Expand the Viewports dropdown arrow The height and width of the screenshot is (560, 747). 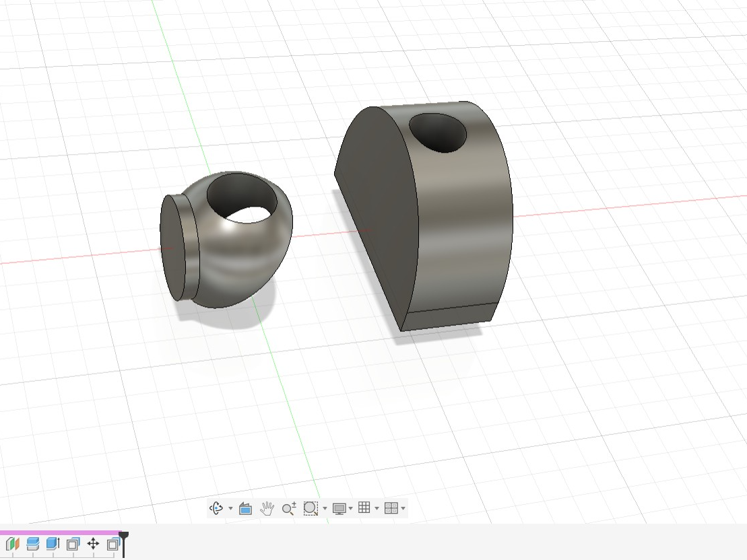point(403,509)
